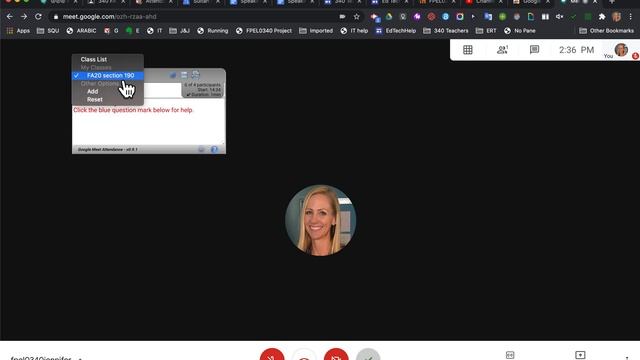Click the Google Drive extension icon
This screenshot has height=360, width=640.
pos(389,17)
